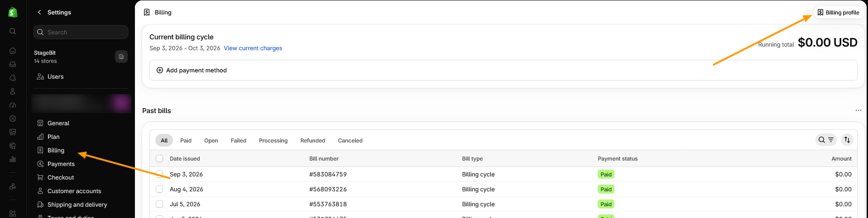This screenshot has height=218, width=868.
Task: Click the Bill number column header
Action: coord(324,159)
